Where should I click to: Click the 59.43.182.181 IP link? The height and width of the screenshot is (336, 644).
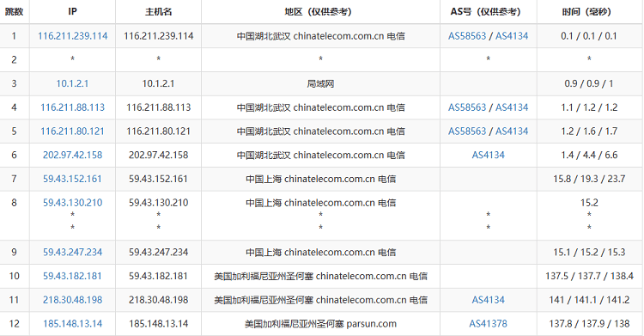point(73,277)
